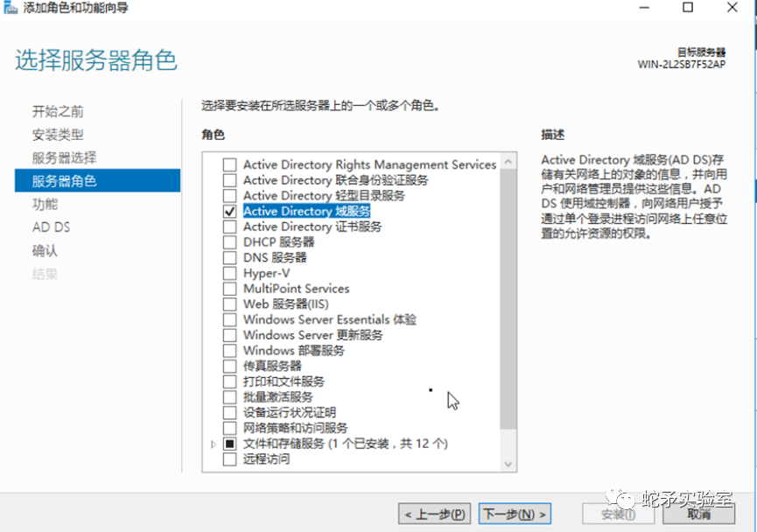Image resolution: width=757 pixels, height=532 pixels.
Task: Check Windows 部署服务 role
Action: coord(230,351)
